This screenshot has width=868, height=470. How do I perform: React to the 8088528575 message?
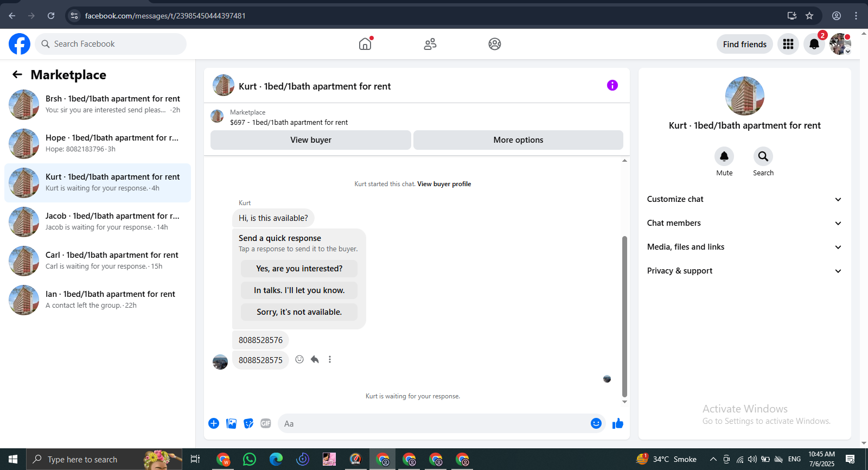[x=299, y=359]
